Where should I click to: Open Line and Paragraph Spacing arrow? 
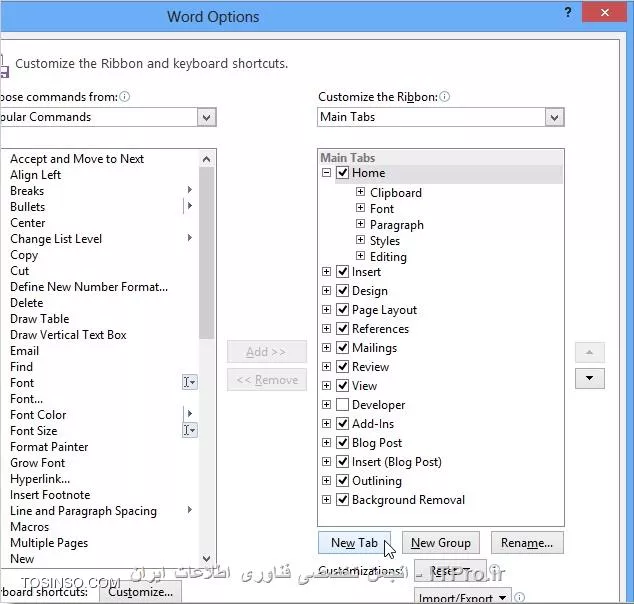click(190, 510)
